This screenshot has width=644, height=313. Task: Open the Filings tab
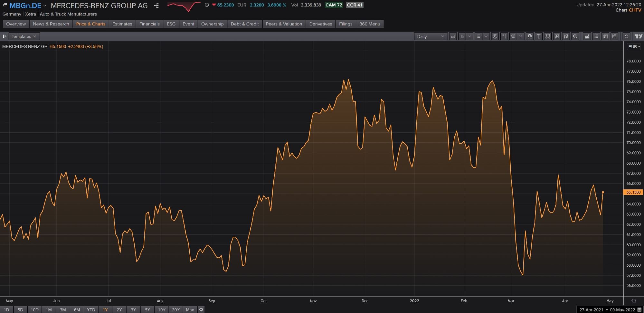[x=346, y=24]
